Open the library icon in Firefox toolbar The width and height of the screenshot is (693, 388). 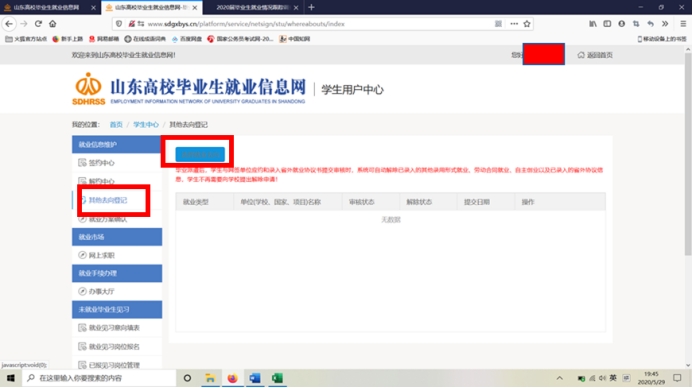593,24
